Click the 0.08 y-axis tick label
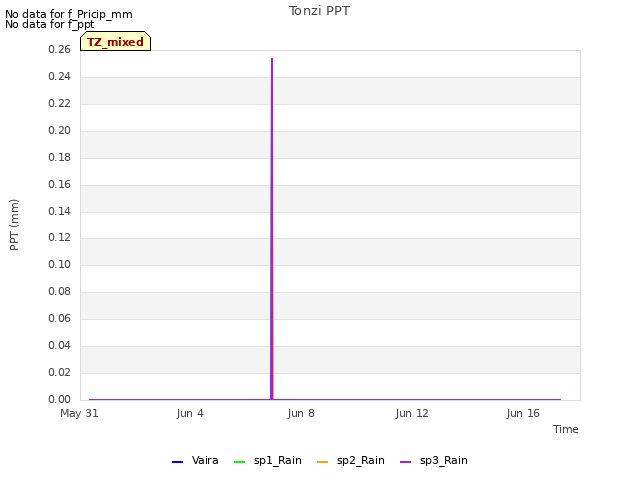 coord(60,291)
